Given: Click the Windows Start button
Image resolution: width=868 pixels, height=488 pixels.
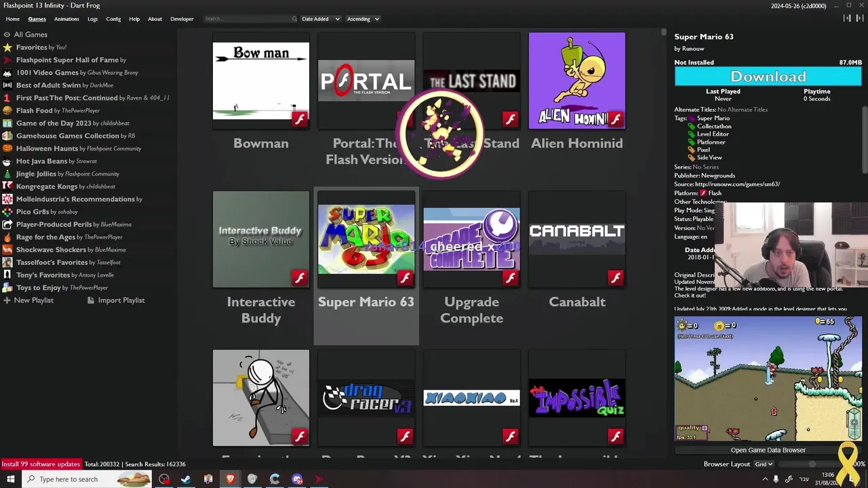Looking at the screenshot, I should pyautogui.click(x=12, y=479).
